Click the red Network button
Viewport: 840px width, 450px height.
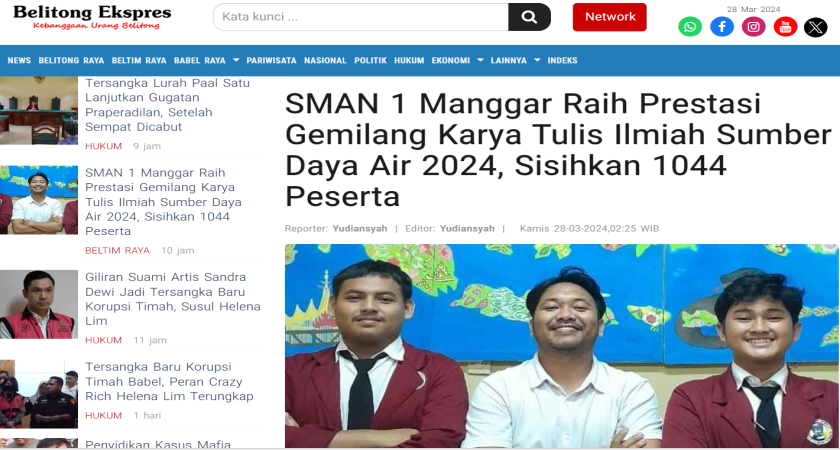click(x=610, y=17)
